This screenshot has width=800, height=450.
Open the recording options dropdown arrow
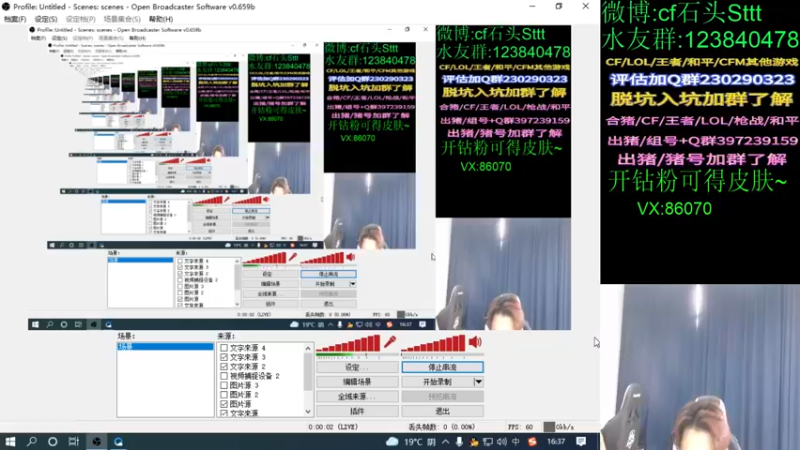(x=478, y=382)
